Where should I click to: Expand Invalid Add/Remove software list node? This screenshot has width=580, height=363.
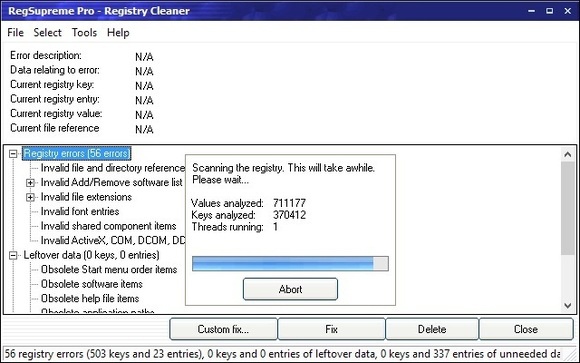(x=30, y=183)
